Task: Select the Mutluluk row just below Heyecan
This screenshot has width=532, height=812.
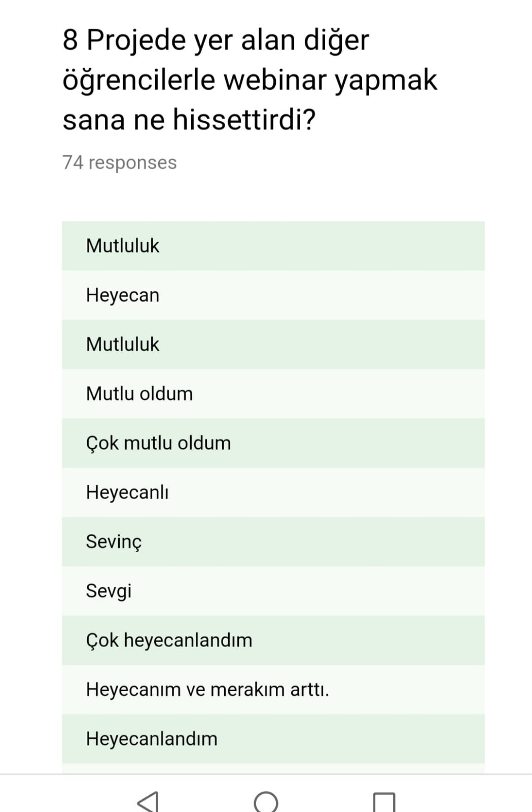Action: coord(273,344)
